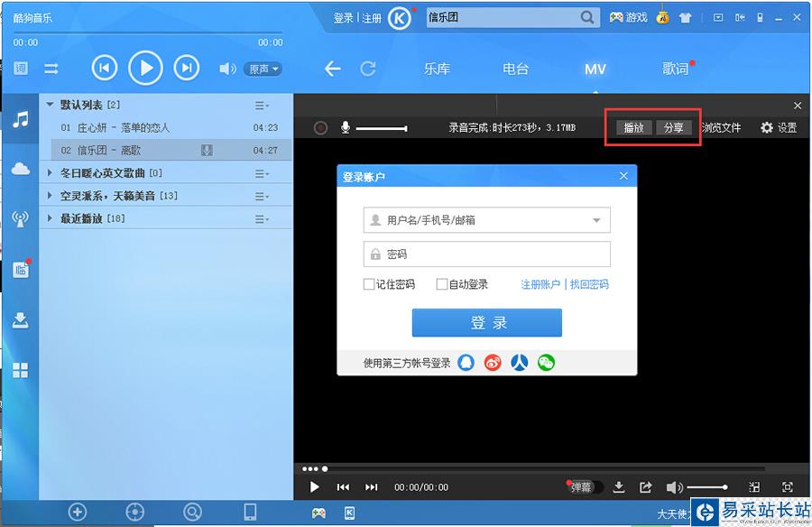Click the 分享 share button
Image resolution: width=812 pixels, height=527 pixels.
(674, 127)
